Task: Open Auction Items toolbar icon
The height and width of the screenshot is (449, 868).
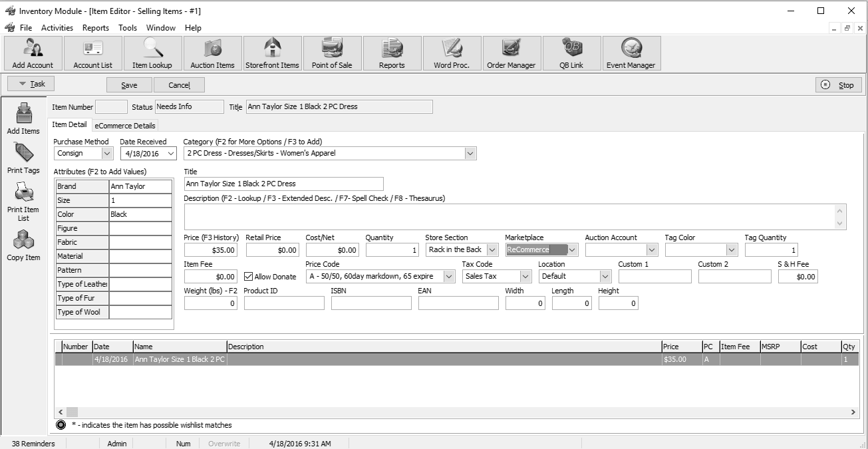Action: pos(212,53)
